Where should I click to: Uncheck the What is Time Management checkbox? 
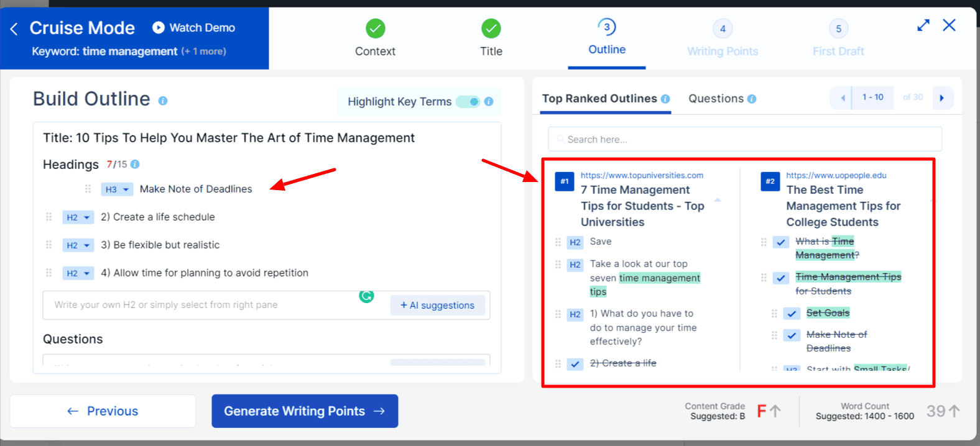[x=781, y=242]
